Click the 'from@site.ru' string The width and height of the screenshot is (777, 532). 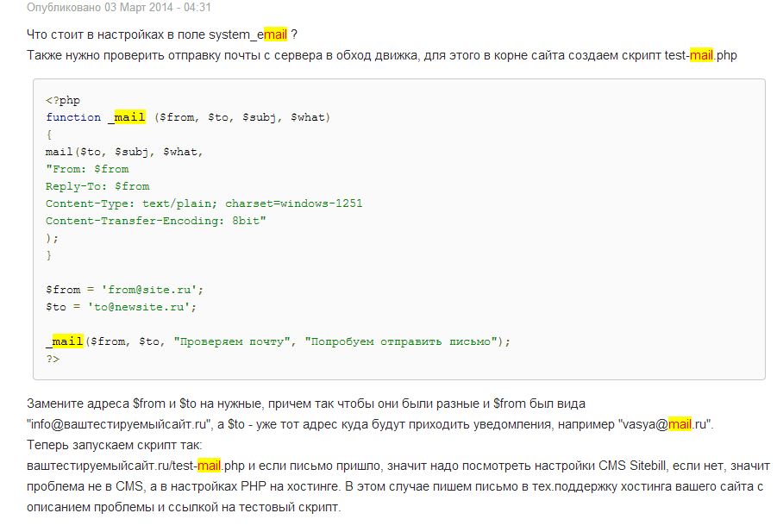149,290
